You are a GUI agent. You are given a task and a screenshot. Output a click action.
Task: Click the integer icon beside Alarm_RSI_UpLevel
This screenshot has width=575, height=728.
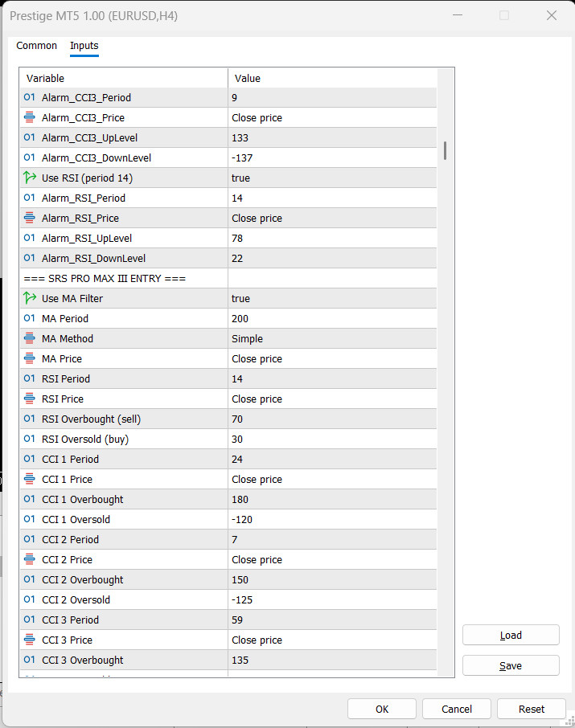pyautogui.click(x=29, y=238)
